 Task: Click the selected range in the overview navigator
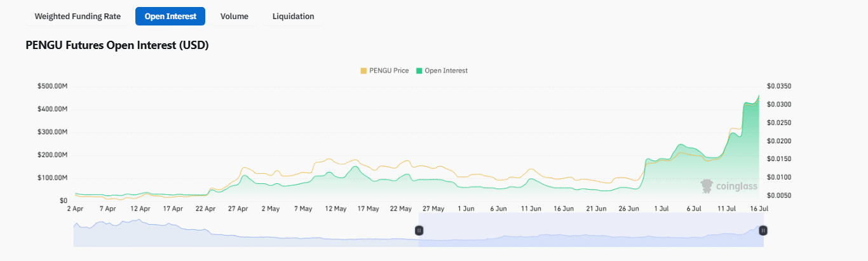[591, 230]
